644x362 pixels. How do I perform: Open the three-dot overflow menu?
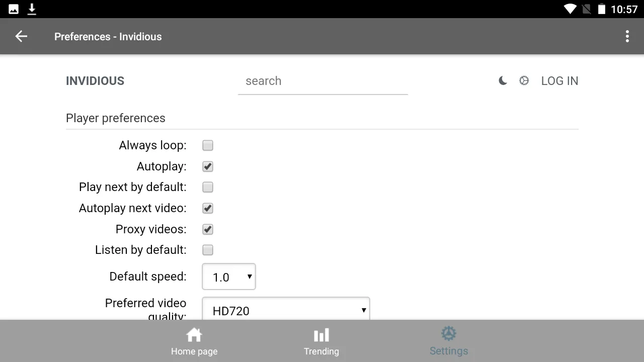[627, 36]
